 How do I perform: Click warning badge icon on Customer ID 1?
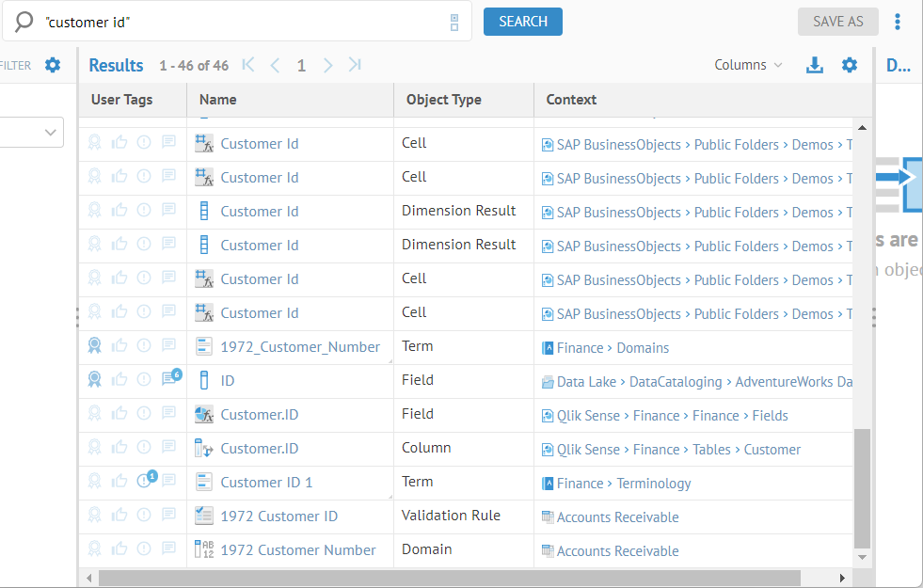145,481
